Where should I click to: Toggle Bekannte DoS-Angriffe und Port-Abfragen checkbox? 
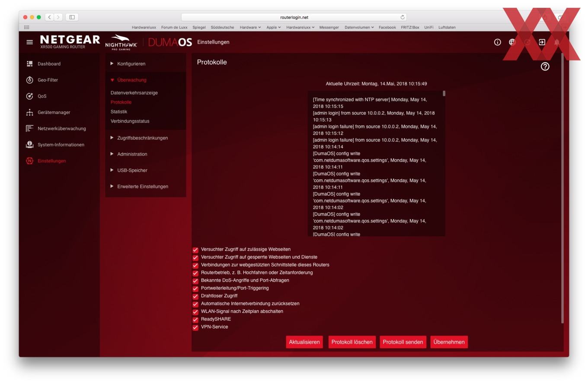(195, 281)
